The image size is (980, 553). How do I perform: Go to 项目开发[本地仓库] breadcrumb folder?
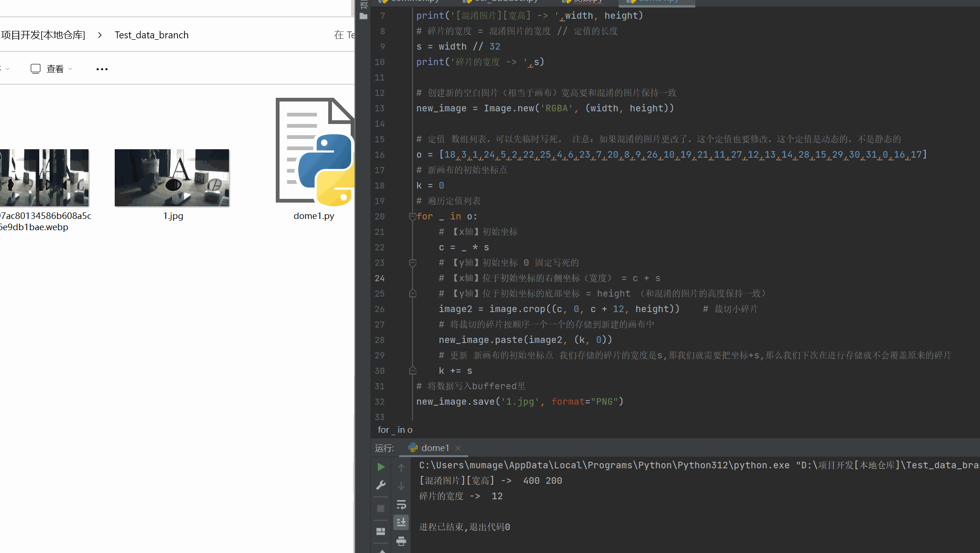(43, 35)
